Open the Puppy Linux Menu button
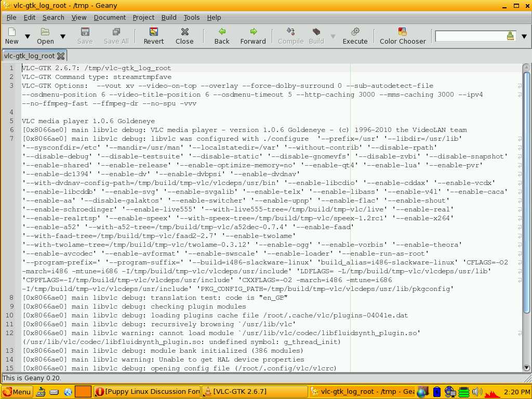 (17, 392)
